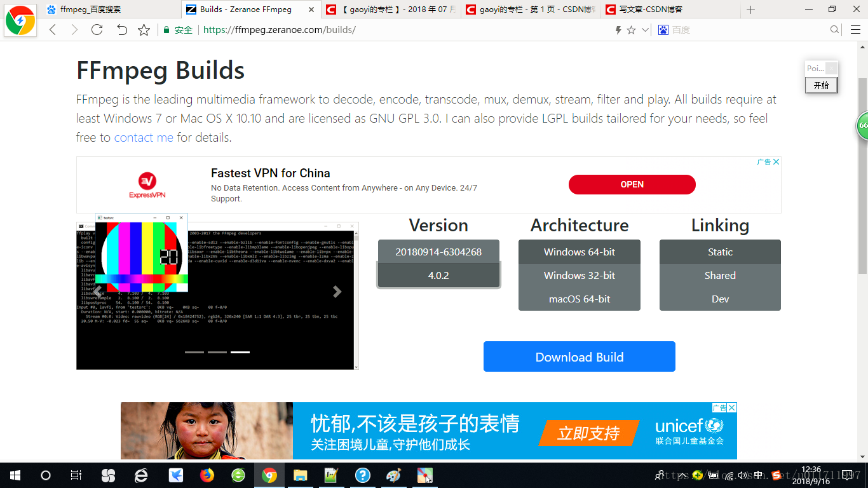Click the 开始 button in floating widget

tap(821, 85)
